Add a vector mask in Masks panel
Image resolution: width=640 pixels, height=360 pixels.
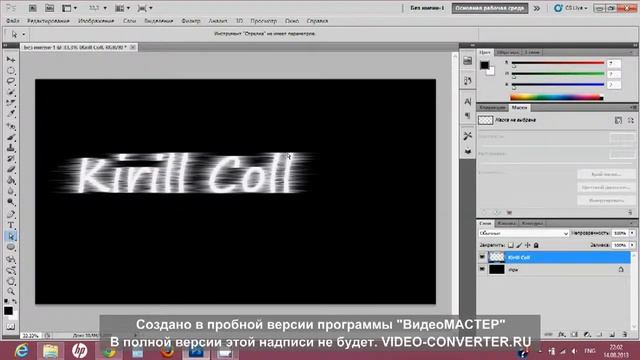click(x=631, y=120)
